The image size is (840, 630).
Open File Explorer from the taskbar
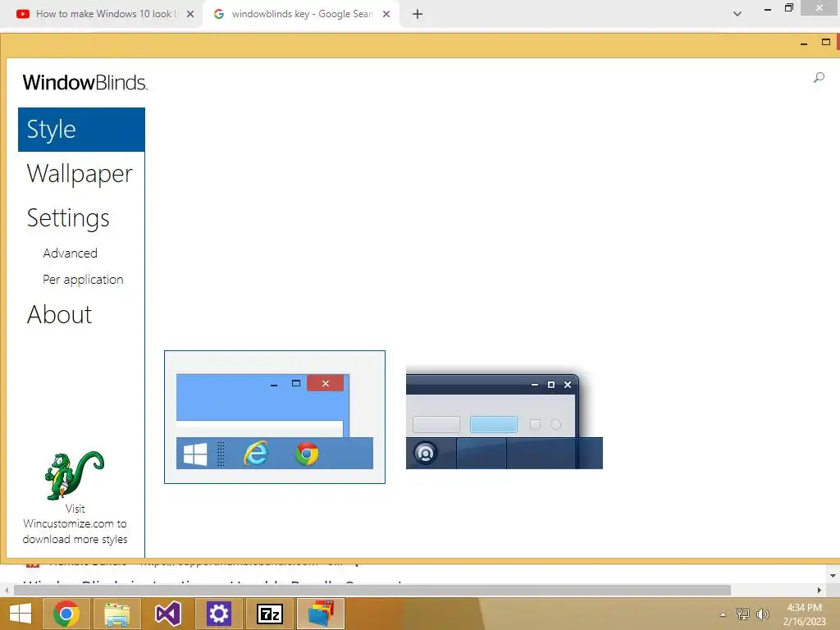click(116, 614)
